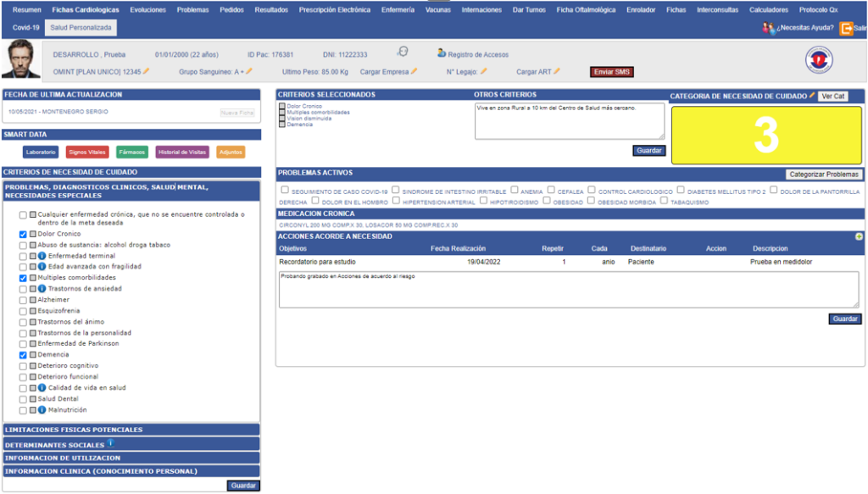This screenshot has height=494, width=868.
Task: Click the headset support icon
Action: (403, 53)
